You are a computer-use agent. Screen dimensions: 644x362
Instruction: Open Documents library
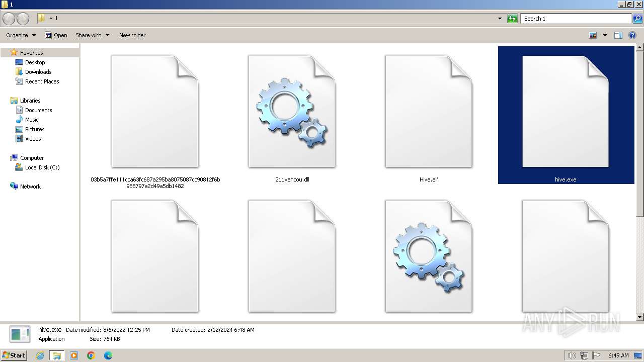[x=38, y=110]
